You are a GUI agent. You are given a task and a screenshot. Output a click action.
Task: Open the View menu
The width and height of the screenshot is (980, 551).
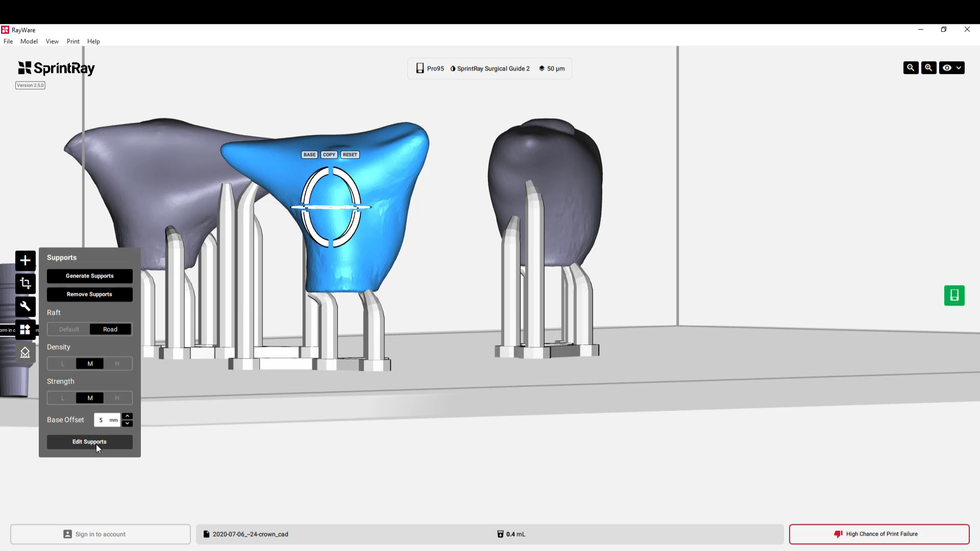(52, 41)
